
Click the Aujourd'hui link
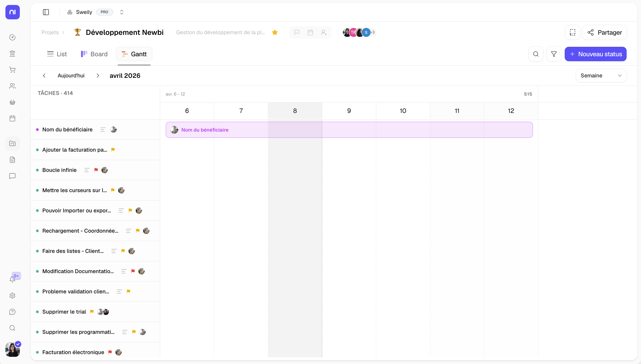(x=71, y=76)
